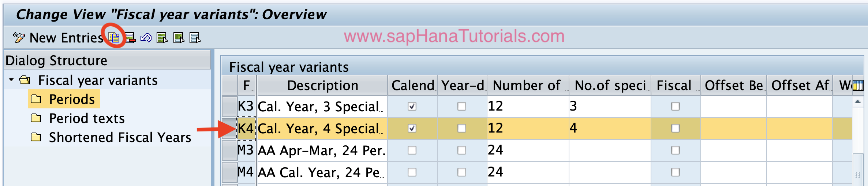Click the Fiscal year variants folder icon
868x186 pixels.
(25, 80)
